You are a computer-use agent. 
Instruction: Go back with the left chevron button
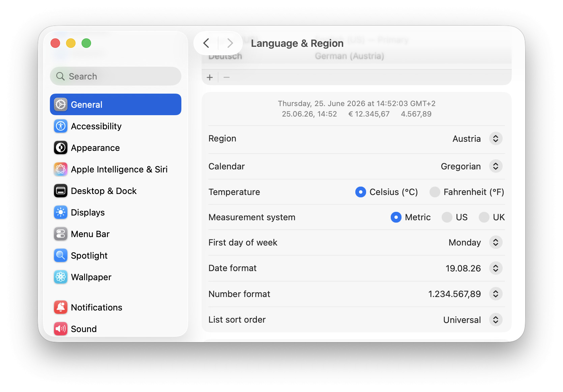coord(206,43)
